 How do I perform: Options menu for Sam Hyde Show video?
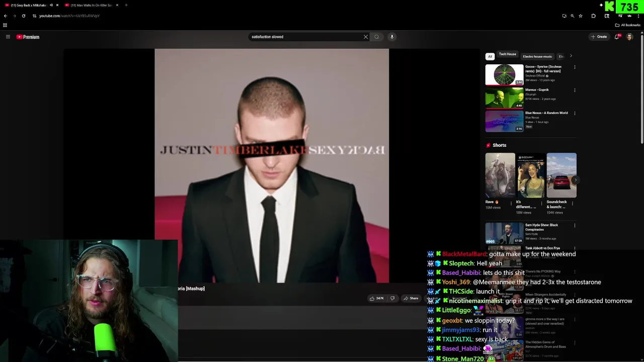pyautogui.click(x=575, y=225)
